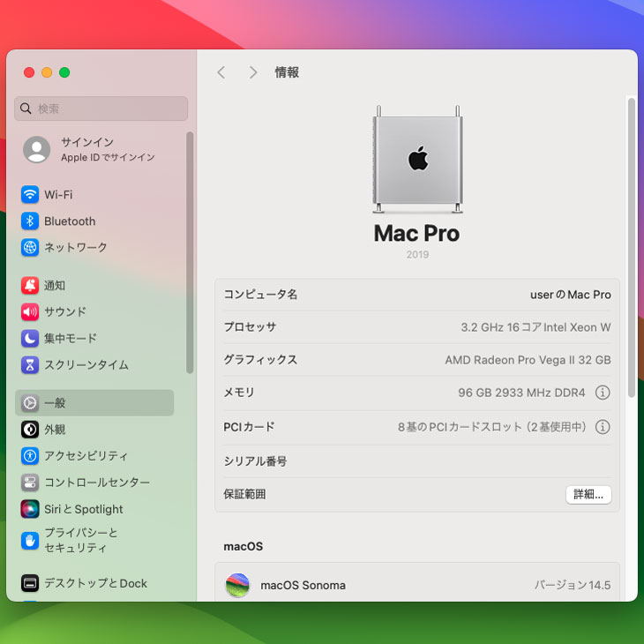Open デスクトップと Dock in sidebar

tap(95, 583)
